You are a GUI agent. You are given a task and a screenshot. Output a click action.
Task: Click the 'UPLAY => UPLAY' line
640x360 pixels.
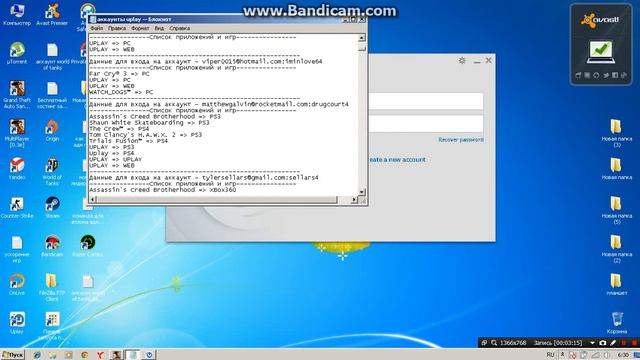click(116, 159)
